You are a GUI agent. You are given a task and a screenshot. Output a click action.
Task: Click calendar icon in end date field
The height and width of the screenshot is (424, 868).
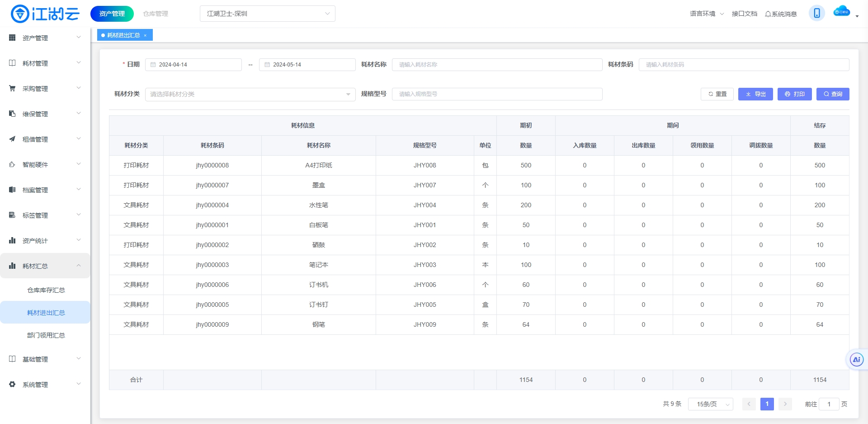point(267,65)
